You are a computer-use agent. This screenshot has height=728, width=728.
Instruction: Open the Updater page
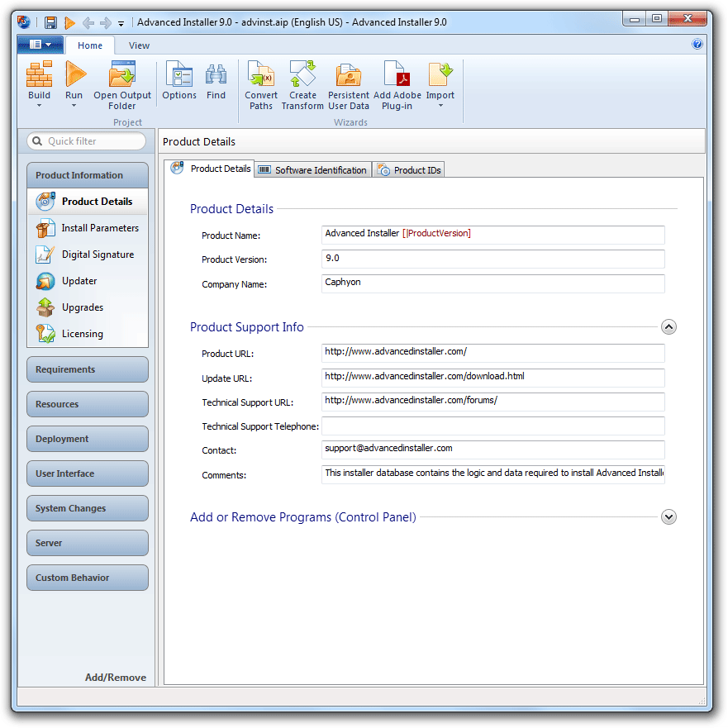tap(88, 281)
